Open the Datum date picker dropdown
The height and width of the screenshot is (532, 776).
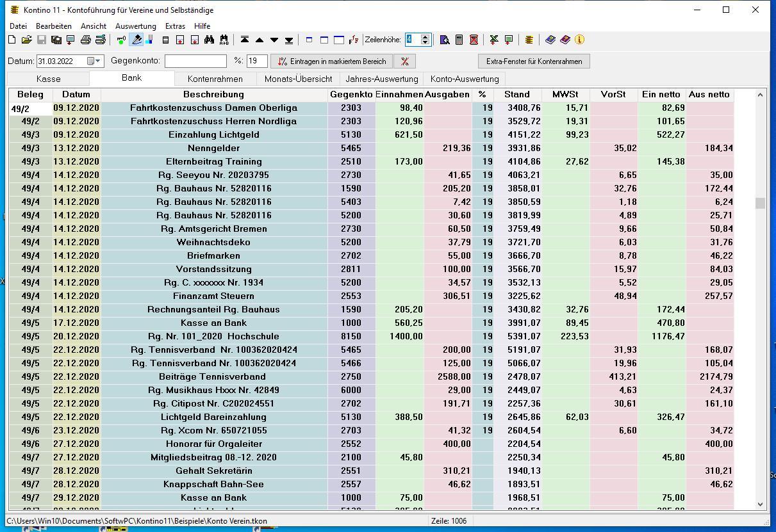[98, 61]
